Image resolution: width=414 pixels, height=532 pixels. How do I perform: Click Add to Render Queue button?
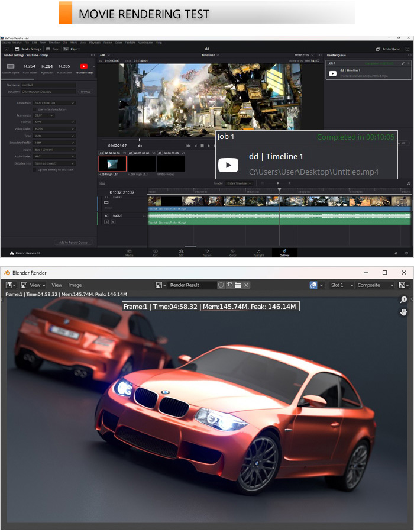click(x=73, y=242)
